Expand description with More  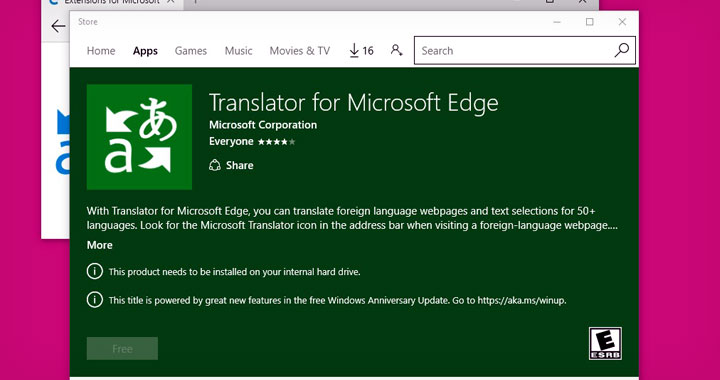(x=100, y=245)
